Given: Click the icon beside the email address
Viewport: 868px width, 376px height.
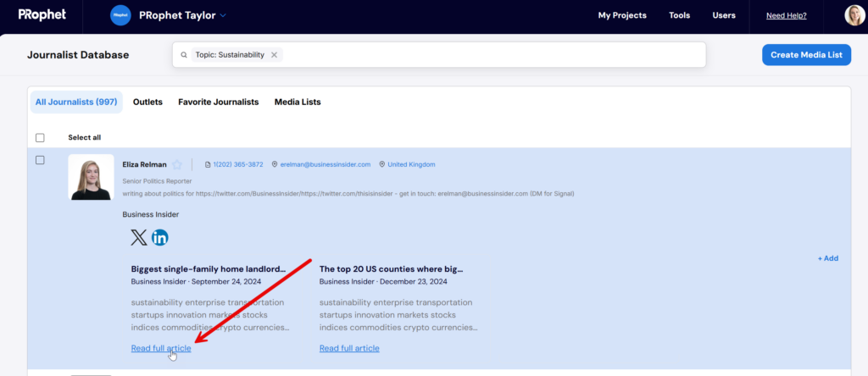Looking at the screenshot, I should point(275,165).
